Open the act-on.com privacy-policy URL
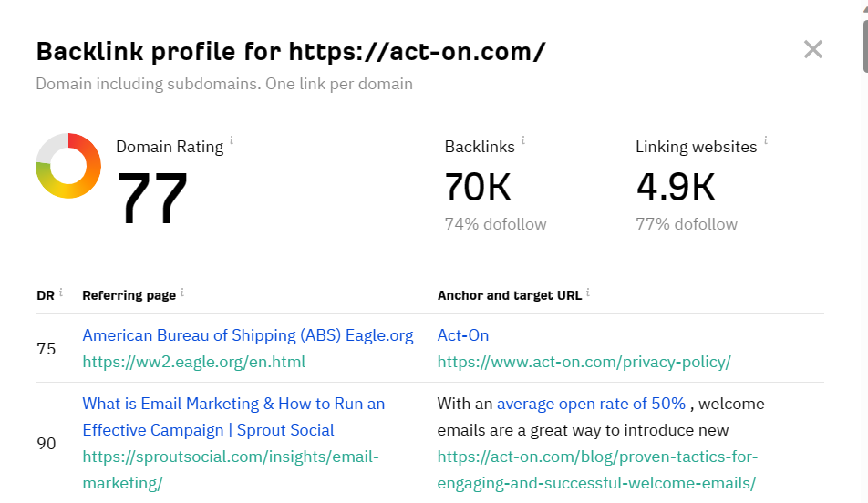This screenshot has height=503, width=868. tap(584, 362)
